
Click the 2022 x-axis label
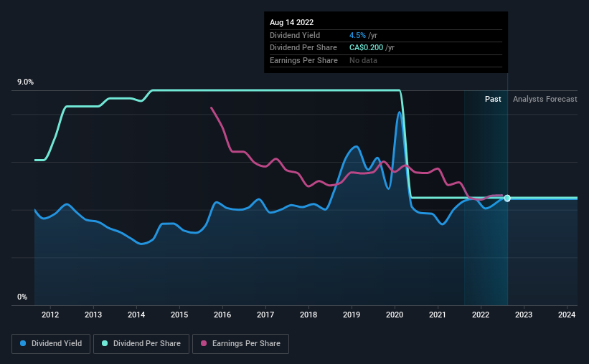click(x=481, y=315)
